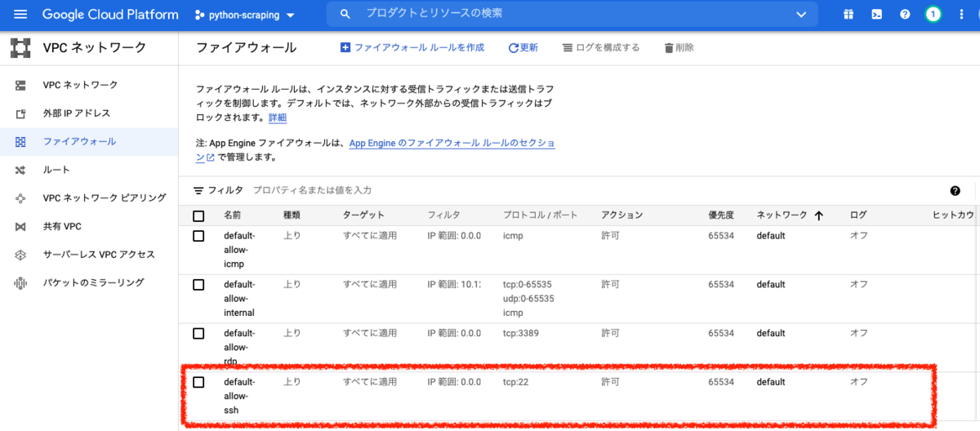
Task: Click default-allow-icmp rule name
Action: coord(239,250)
